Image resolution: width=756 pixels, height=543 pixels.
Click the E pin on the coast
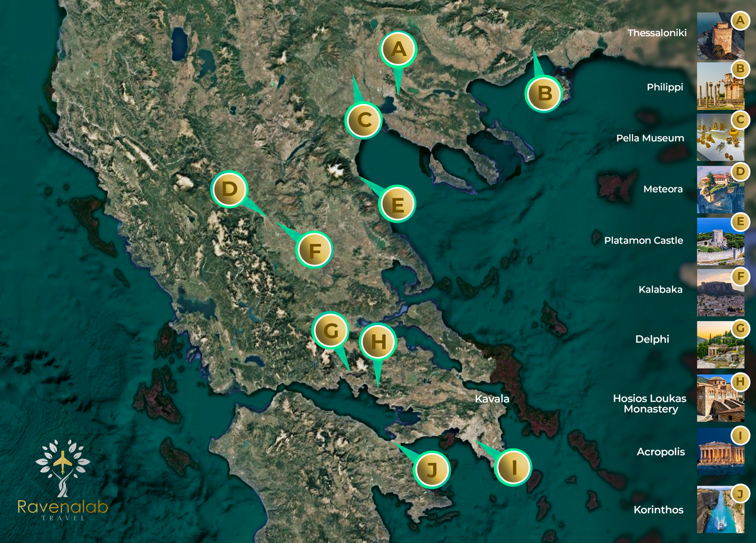coord(397,204)
